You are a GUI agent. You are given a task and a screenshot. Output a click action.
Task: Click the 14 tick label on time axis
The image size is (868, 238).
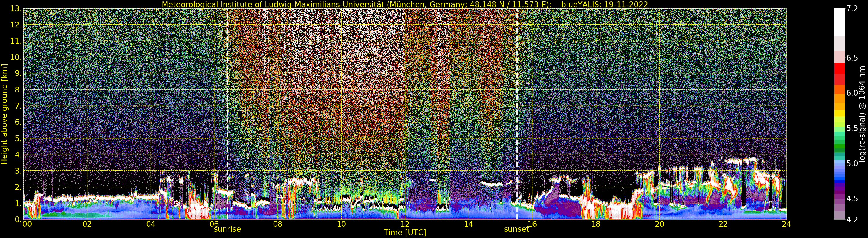468,224
